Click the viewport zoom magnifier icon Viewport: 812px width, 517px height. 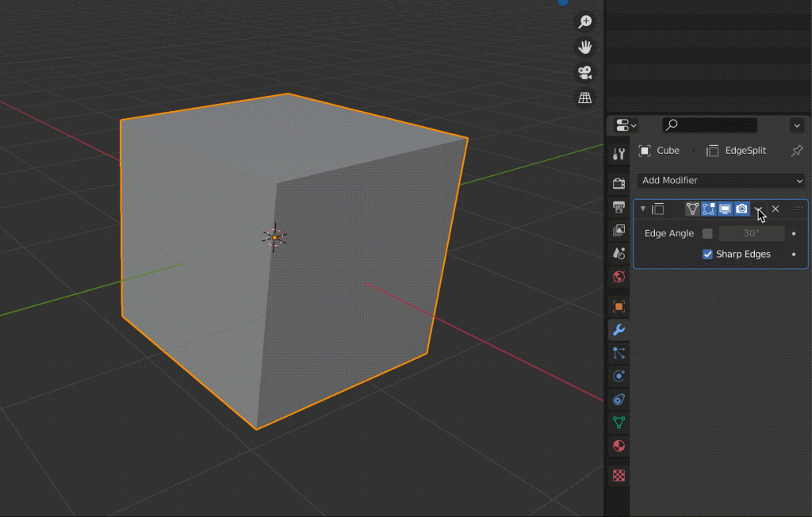click(x=584, y=21)
